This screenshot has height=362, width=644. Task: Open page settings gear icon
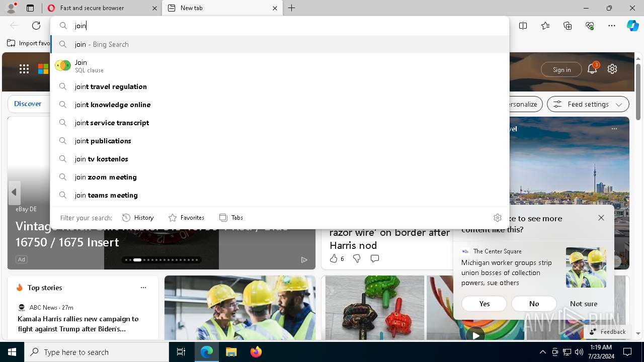(612, 69)
